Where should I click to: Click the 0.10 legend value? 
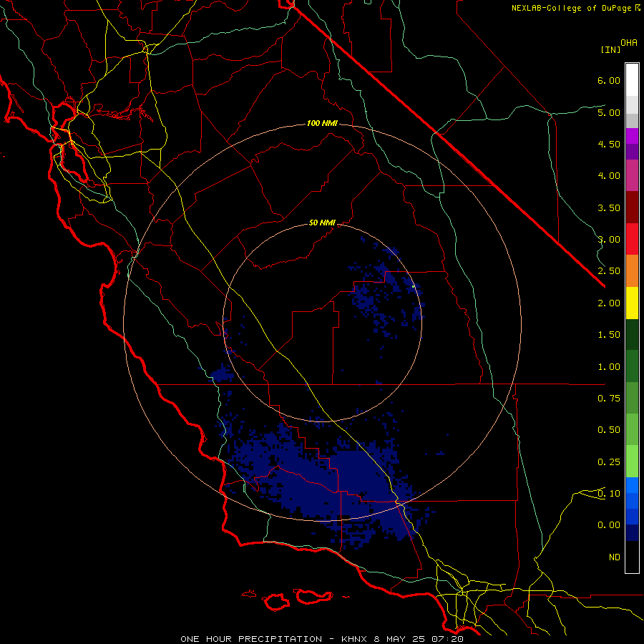tap(609, 494)
